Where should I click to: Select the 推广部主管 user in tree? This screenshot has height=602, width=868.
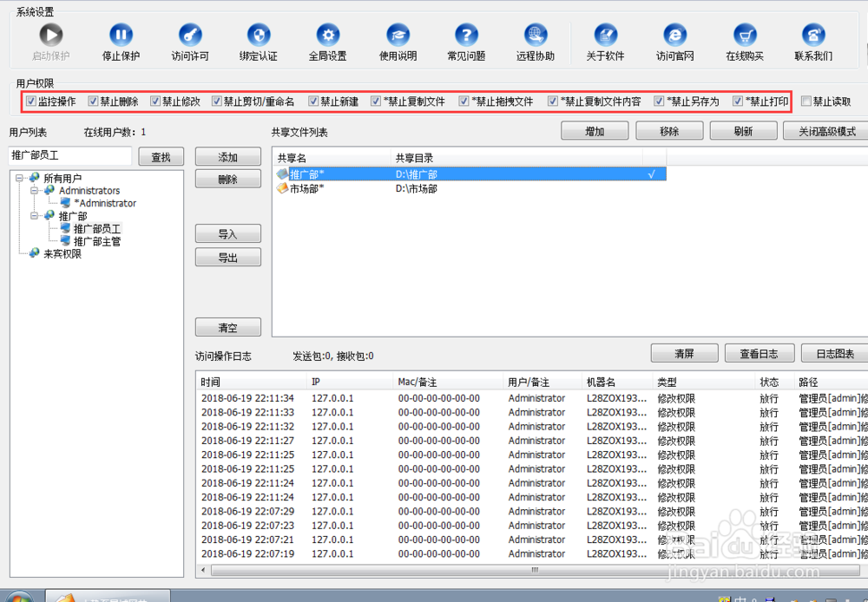click(x=97, y=241)
